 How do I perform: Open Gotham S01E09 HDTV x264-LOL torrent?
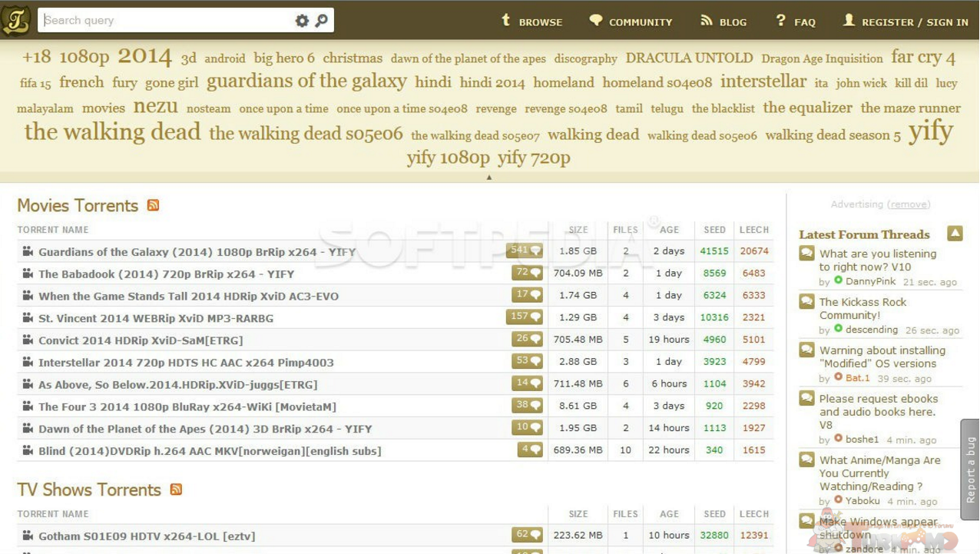[x=147, y=536]
